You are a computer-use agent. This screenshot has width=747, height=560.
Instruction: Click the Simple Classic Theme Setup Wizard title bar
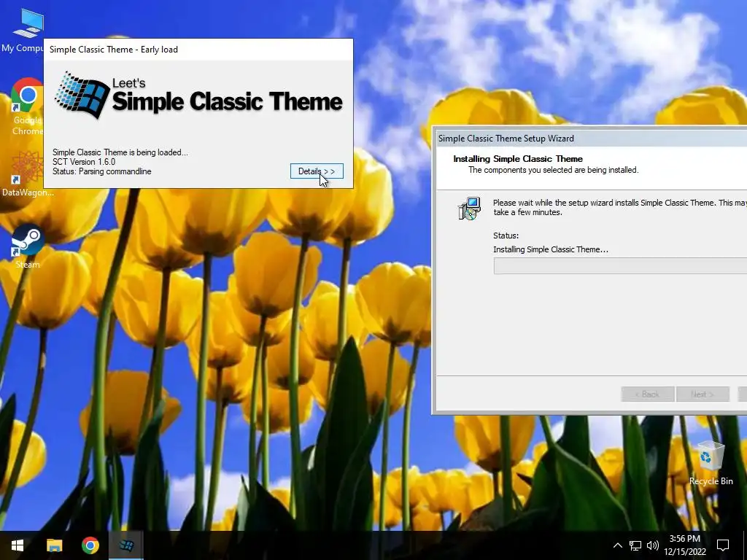pyautogui.click(x=592, y=139)
